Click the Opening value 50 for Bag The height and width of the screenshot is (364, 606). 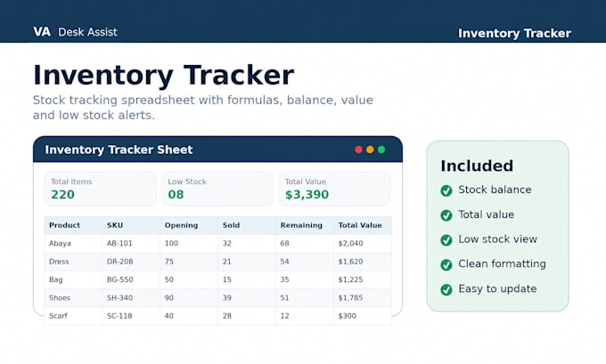(x=169, y=279)
